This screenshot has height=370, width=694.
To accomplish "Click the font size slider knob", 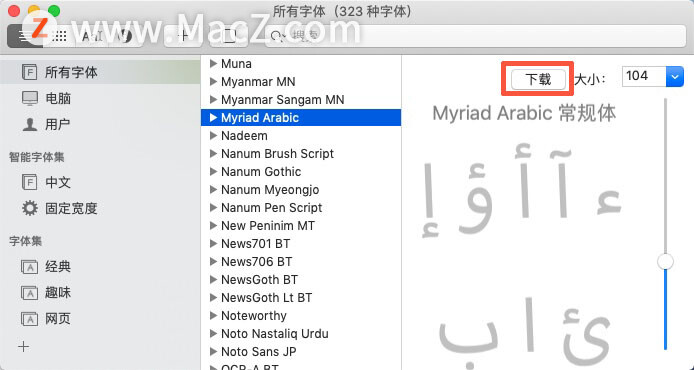I will [665, 261].
